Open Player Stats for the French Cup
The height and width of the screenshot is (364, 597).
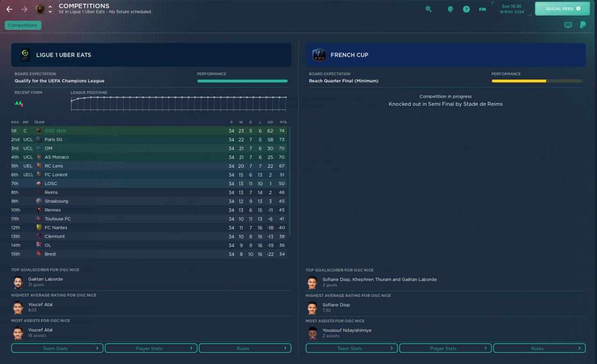coord(445,348)
